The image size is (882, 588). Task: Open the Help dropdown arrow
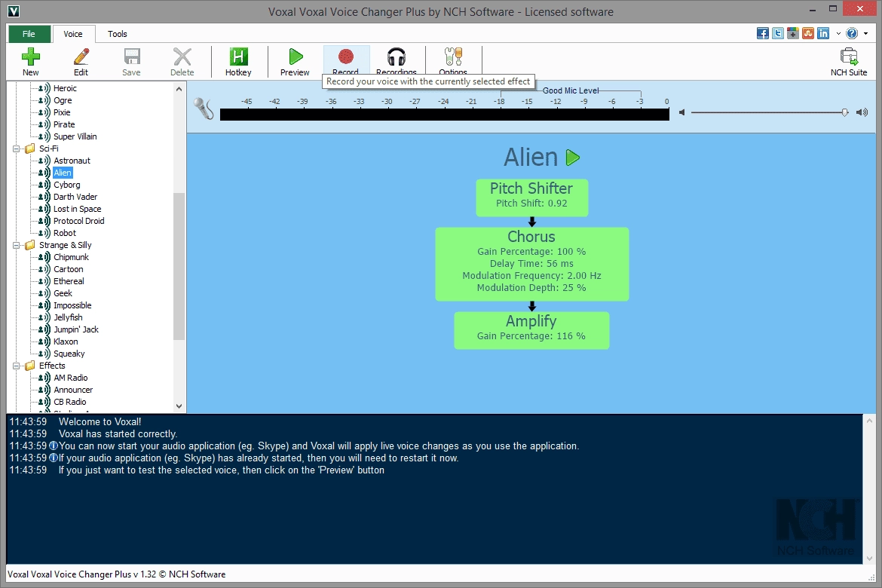click(865, 34)
